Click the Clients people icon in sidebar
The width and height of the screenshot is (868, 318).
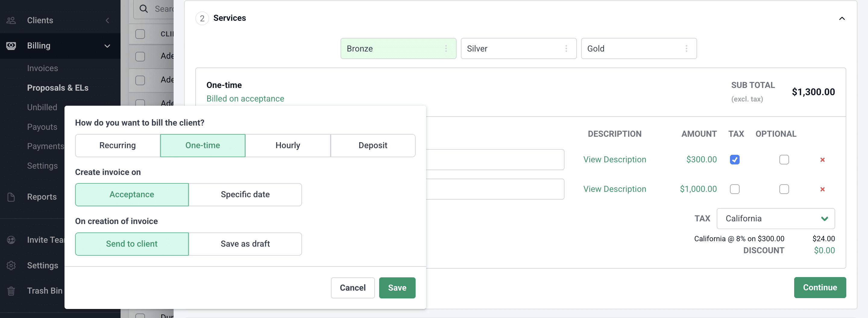pos(11,20)
